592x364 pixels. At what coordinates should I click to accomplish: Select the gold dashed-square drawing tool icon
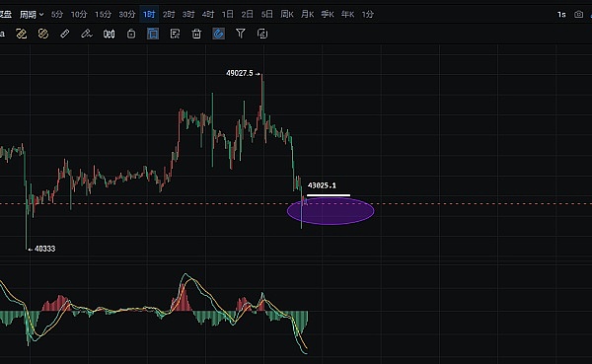coord(21,34)
